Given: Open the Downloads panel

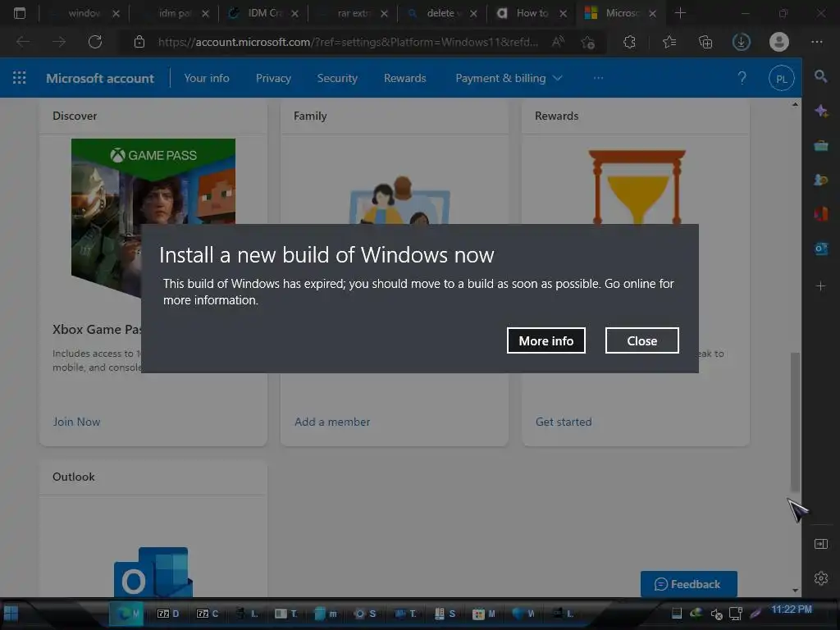Looking at the screenshot, I should [x=742, y=42].
